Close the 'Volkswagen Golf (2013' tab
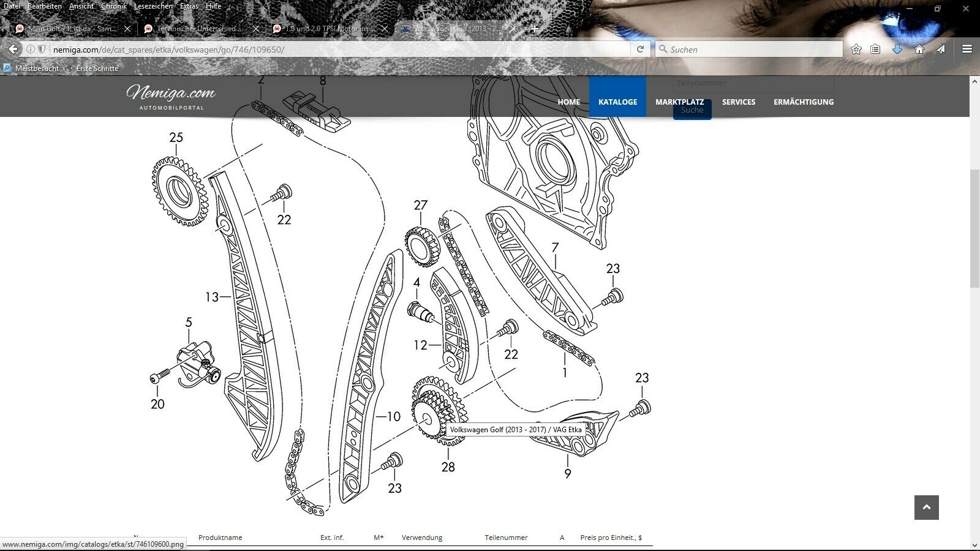Image resolution: width=980 pixels, height=551 pixels. [x=513, y=29]
